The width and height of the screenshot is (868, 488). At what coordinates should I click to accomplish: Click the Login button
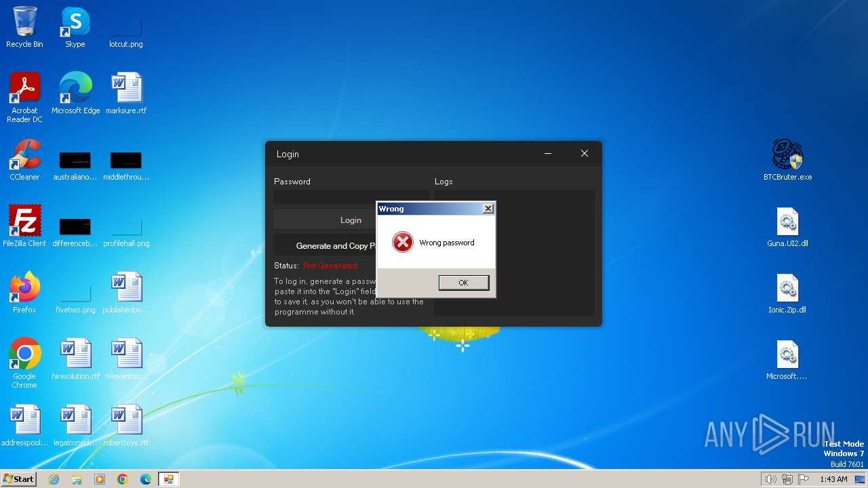(x=325, y=220)
